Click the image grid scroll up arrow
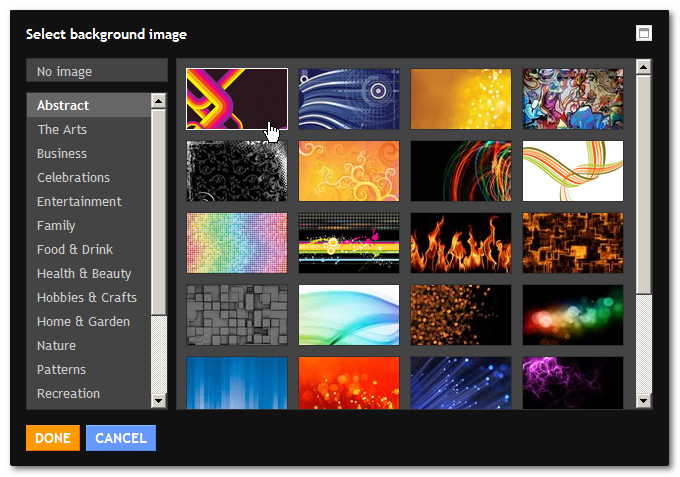Screen dimensions: 680x477 [x=643, y=67]
